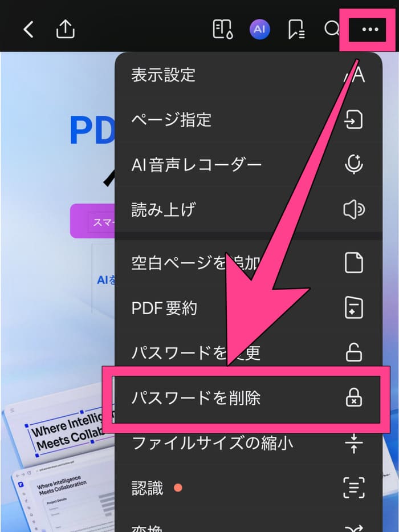Tap the summary document icon beside PDF要約
This screenshot has width=399, height=532.
(x=353, y=308)
